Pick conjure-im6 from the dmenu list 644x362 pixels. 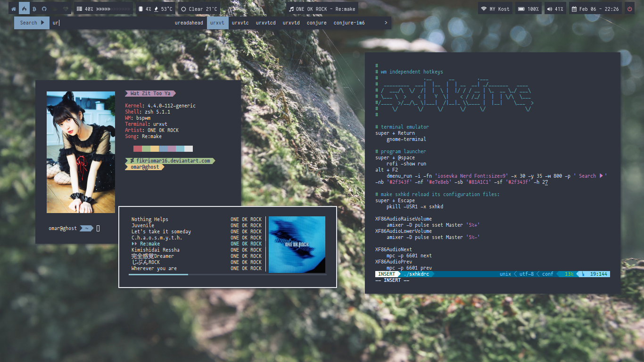coord(349,23)
